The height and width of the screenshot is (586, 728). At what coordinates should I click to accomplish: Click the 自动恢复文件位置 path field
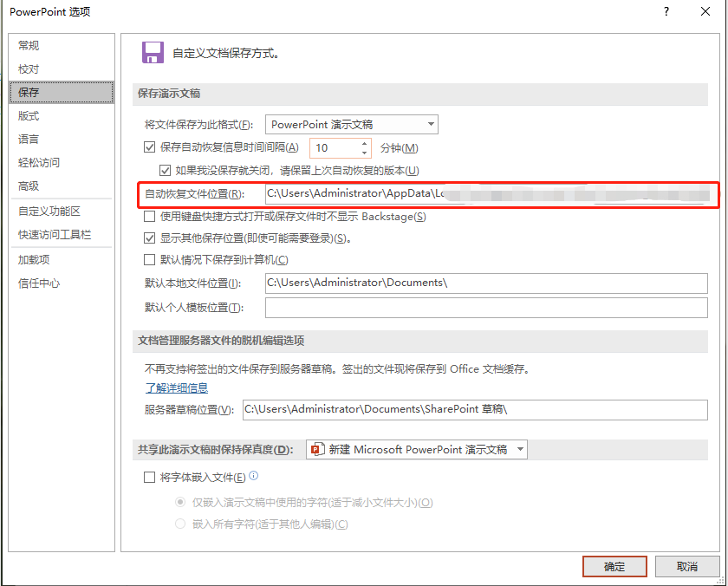coord(486,193)
